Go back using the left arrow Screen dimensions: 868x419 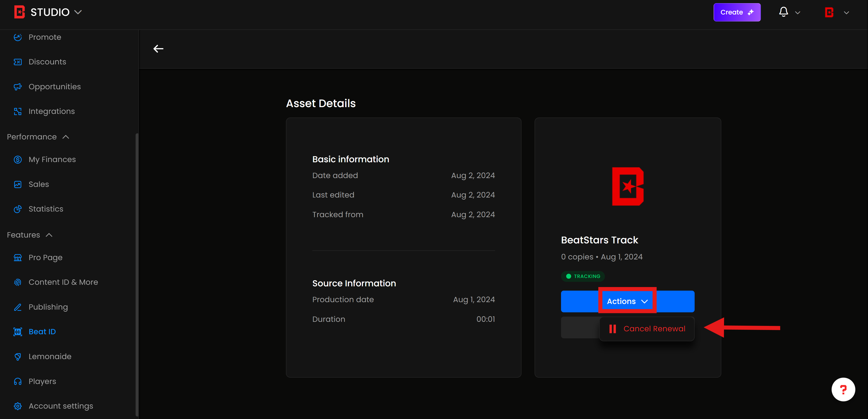coord(158,49)
